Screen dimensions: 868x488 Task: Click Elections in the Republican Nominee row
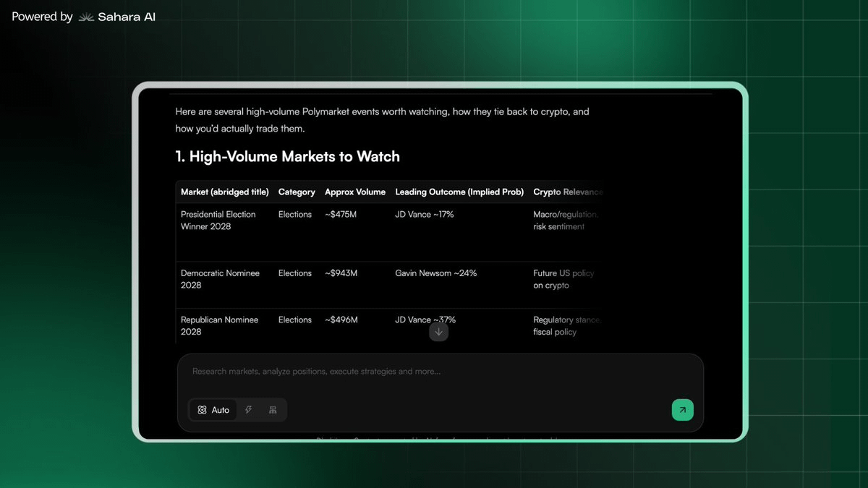click(x=295, y=320)
